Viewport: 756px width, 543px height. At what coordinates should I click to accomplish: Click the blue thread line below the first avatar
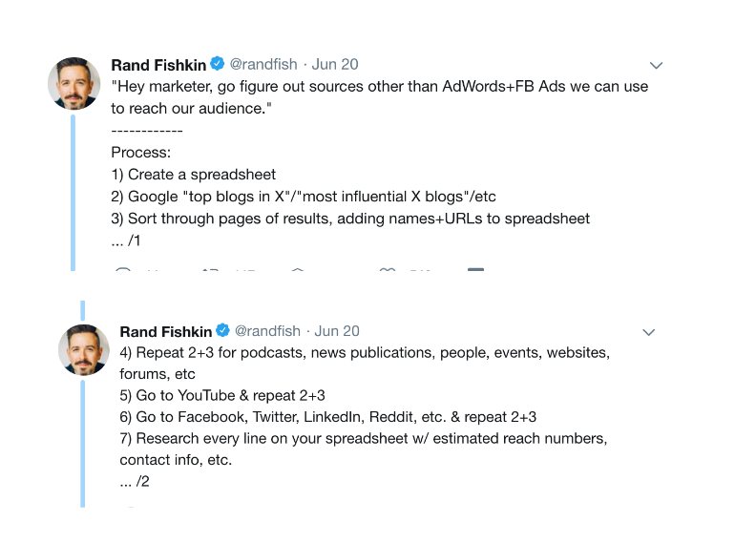(73, 193)
